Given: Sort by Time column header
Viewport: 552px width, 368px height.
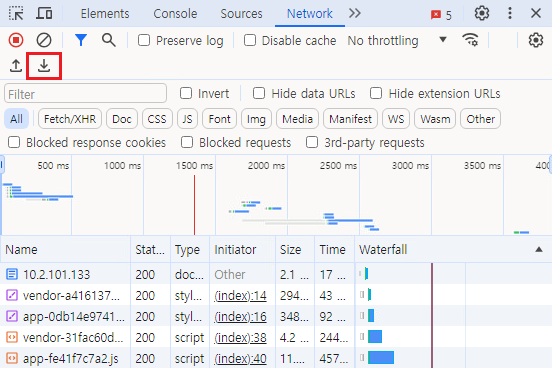Looking at the screenshot, I should click(334, 249).
